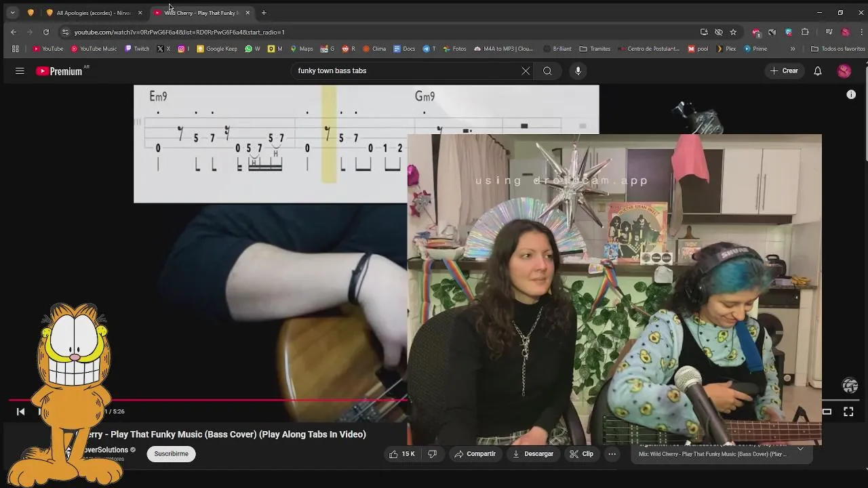
Task: Open the Docs bookmark
Action: click(x=404, y=49)
